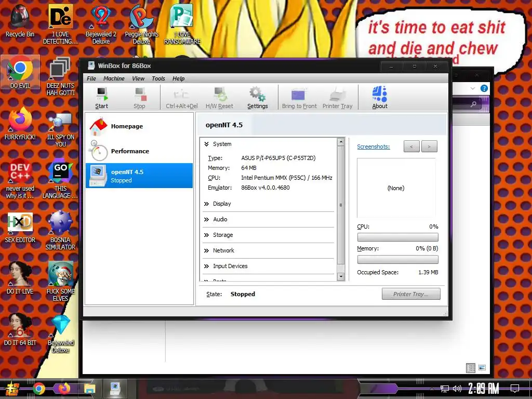Select Homepage in the sidebar
The image size is (532, 399).
pos(139,126)
